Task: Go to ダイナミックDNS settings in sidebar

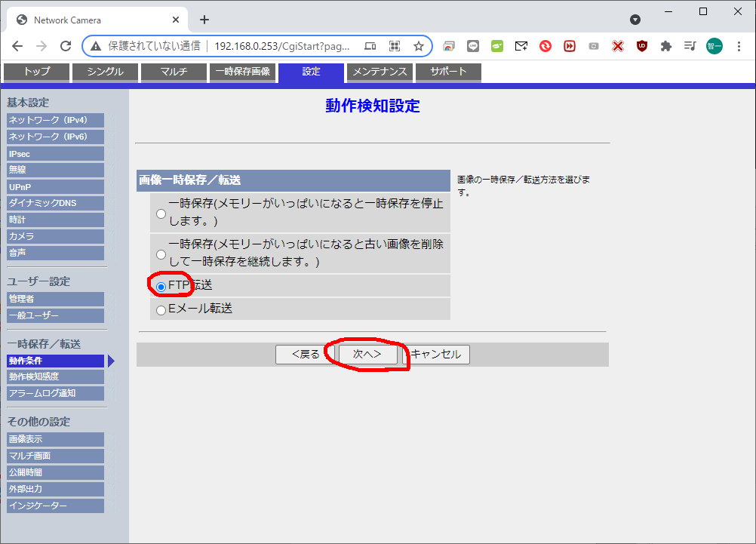Action: (55, 203)
